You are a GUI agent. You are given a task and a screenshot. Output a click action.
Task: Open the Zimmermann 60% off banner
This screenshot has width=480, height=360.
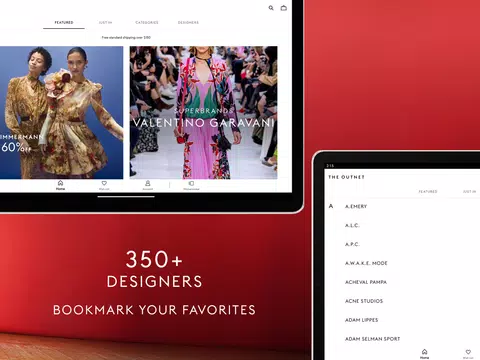(x=61, y=113)
